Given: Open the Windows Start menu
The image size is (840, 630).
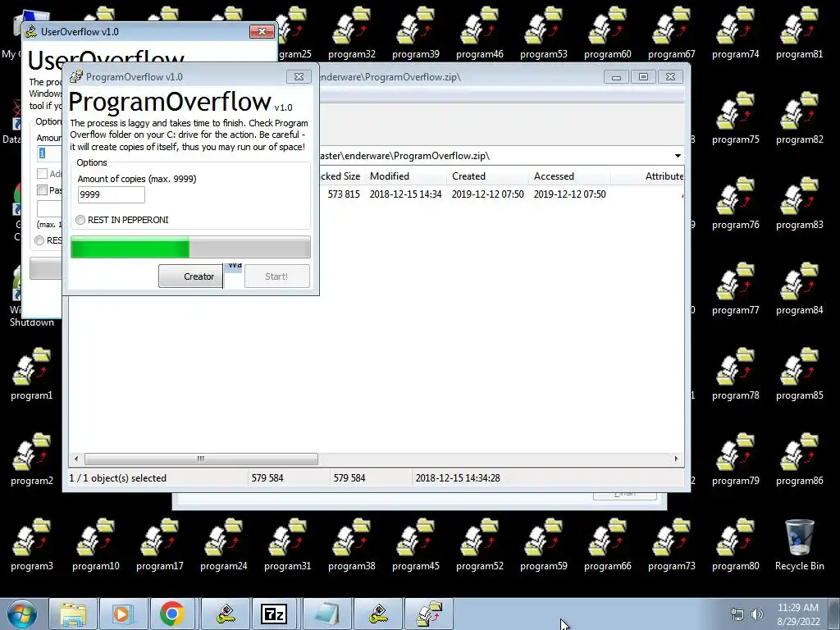Looking at the screenshot, I should (x=22, y=614).
